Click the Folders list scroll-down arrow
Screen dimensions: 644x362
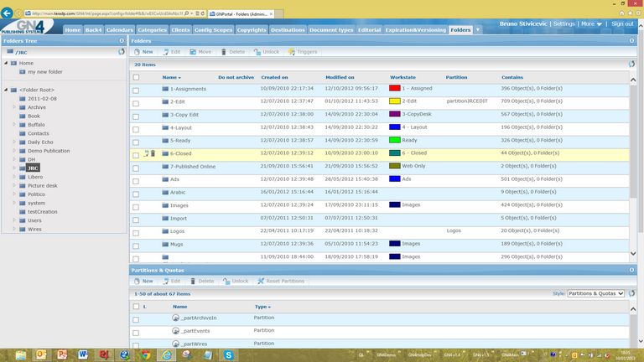point(633,254)
